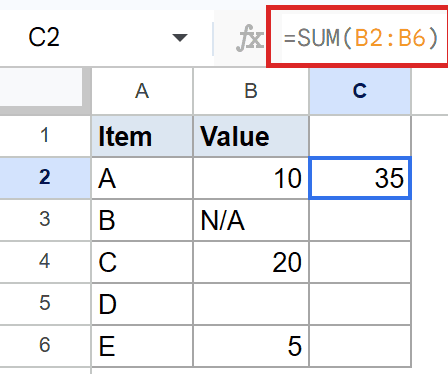
Task: Click the formula bar with =SUM(B2:B6)
Action: (x=359, y=38)
